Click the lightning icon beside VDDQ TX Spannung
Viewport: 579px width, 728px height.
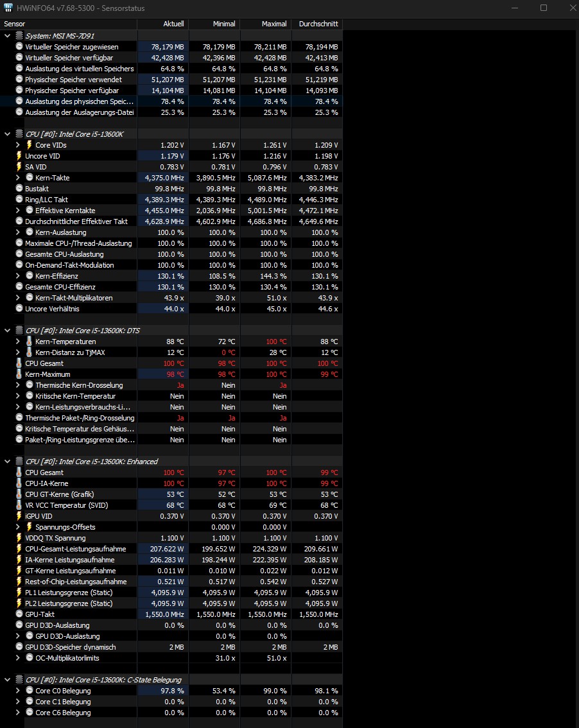tap(19, 537)
